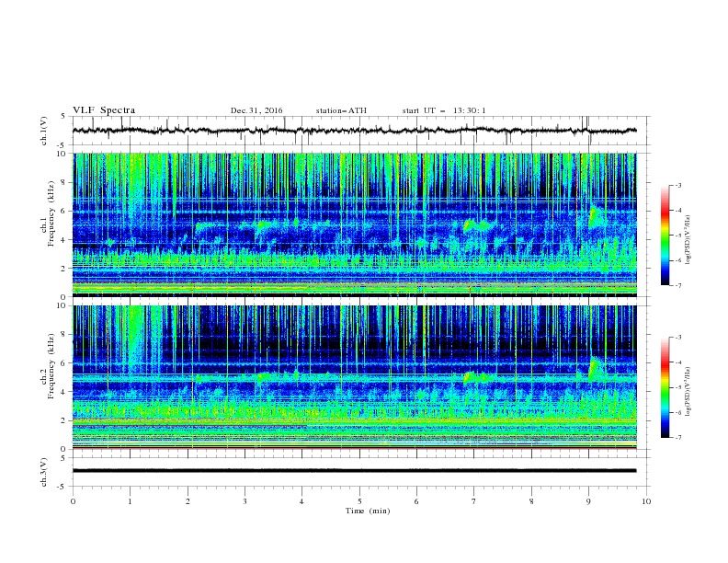Click the ch.1 spectrogram panel
Viewport: 728px width, 563px height.
tap(355, 224)
